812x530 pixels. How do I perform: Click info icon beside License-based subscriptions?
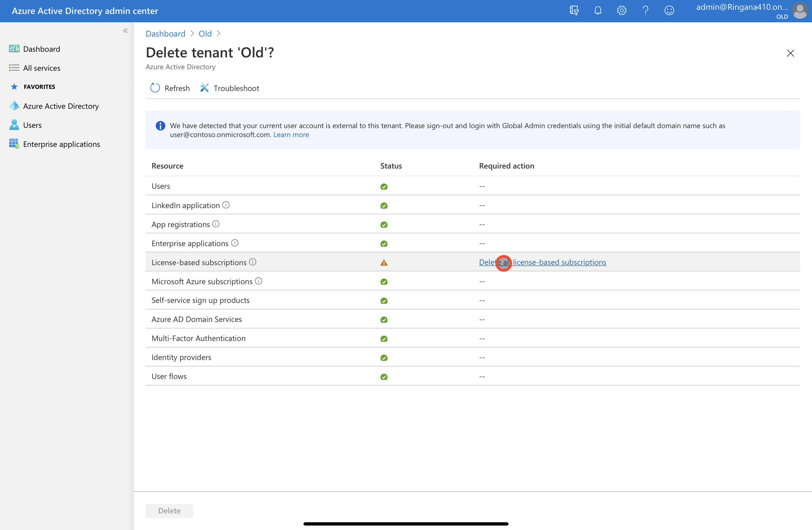[252, 262]
